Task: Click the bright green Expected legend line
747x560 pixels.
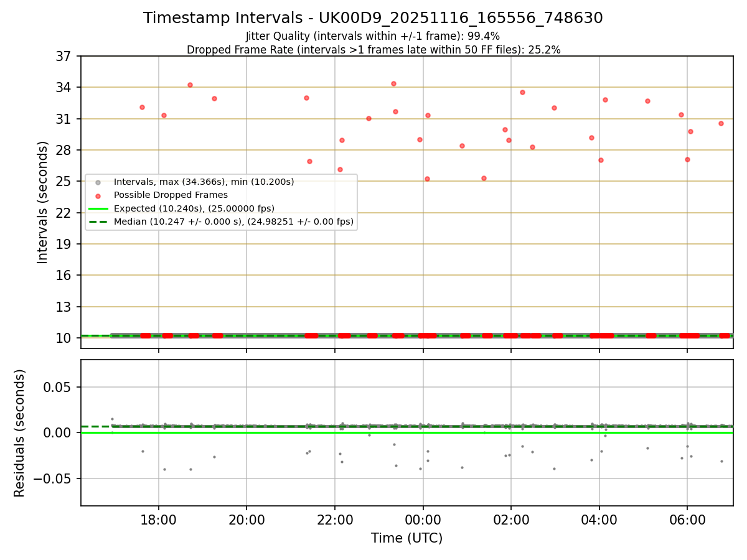Action: click(98, 208)
